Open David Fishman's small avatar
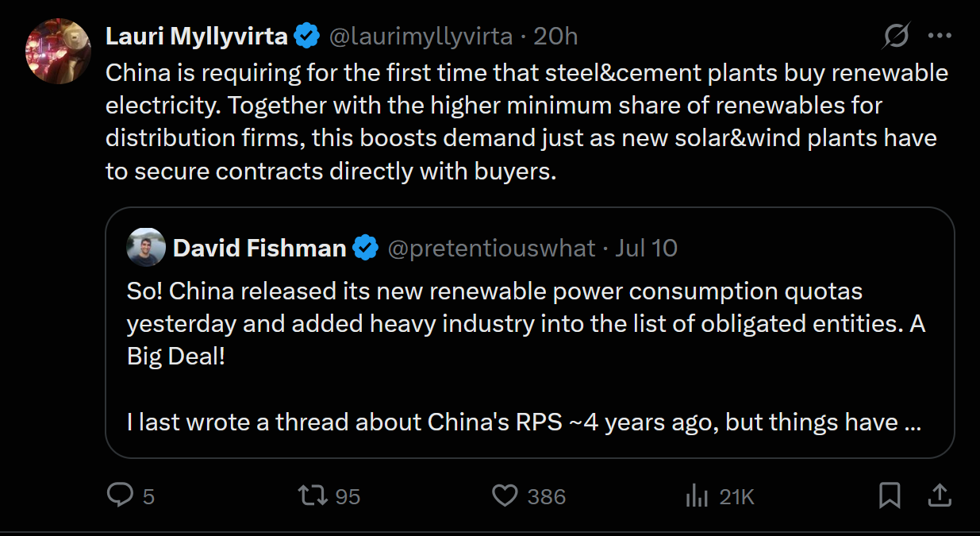This screenshot has width=980, height=536. 146,248
